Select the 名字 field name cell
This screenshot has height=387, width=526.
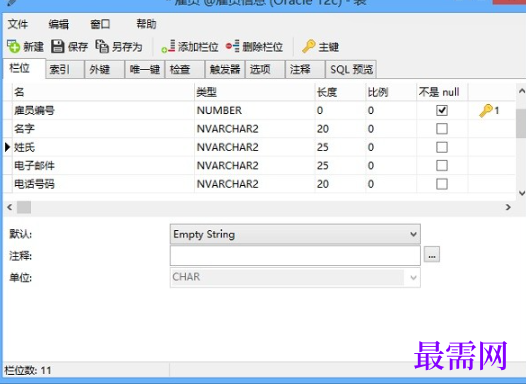coord(103,129)
